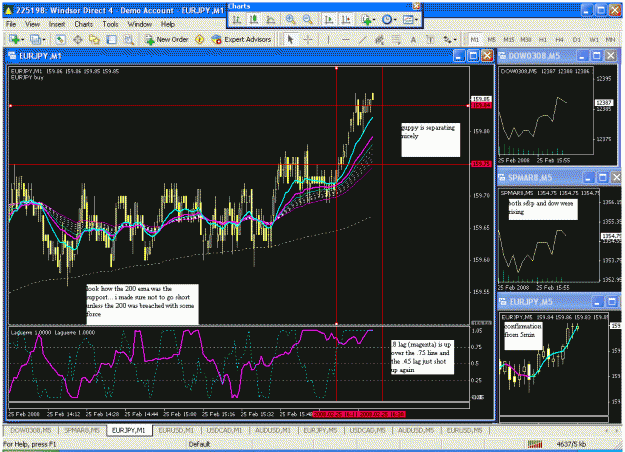Activate the SPMAR8,M5 chart window title

[x=530, y=178]
